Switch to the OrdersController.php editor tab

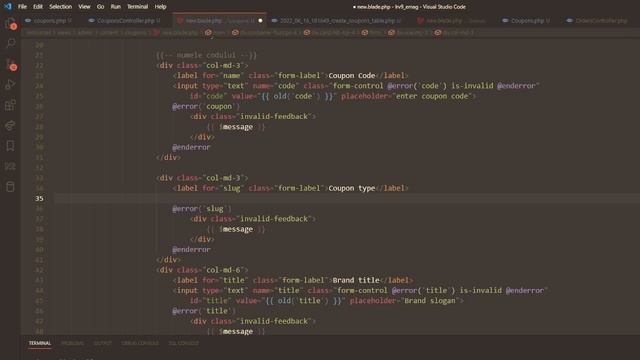click(x=598, y=20)
